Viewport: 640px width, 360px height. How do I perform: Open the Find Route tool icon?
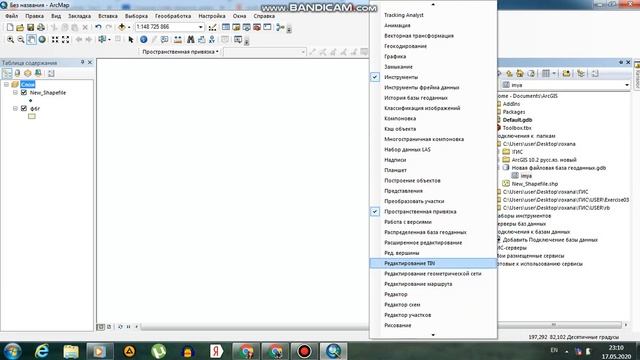point(201,40)
